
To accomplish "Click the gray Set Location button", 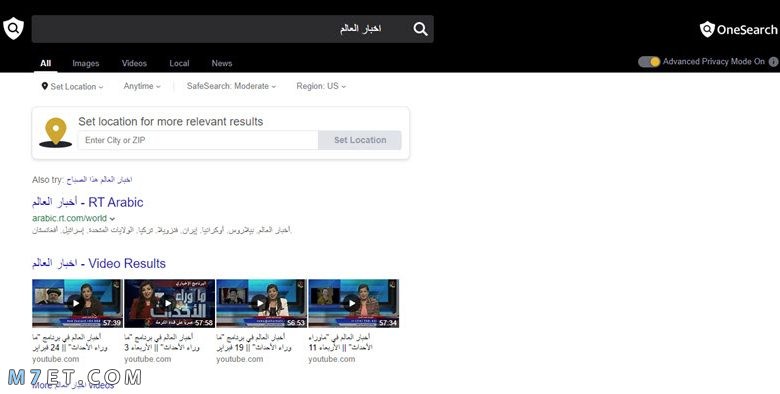I will [x=360, y=140].
